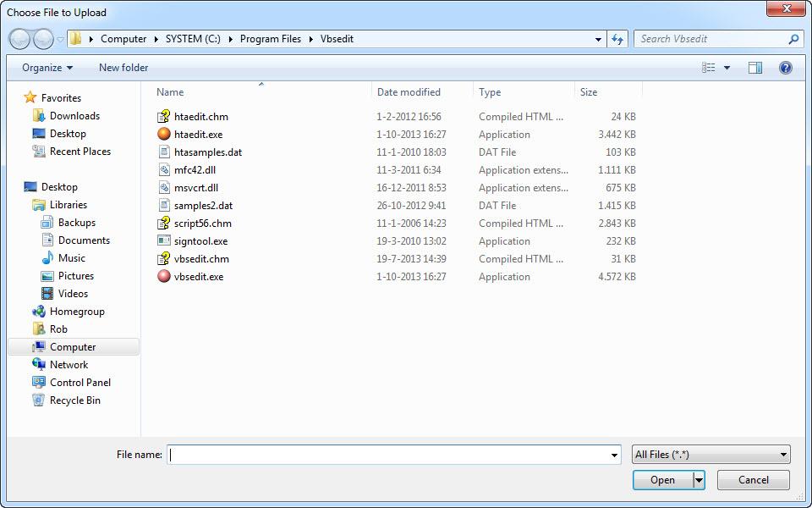The image size is (812, 508).
Task: Go forward with the forward arrow
Action: [x=43, y=39]
